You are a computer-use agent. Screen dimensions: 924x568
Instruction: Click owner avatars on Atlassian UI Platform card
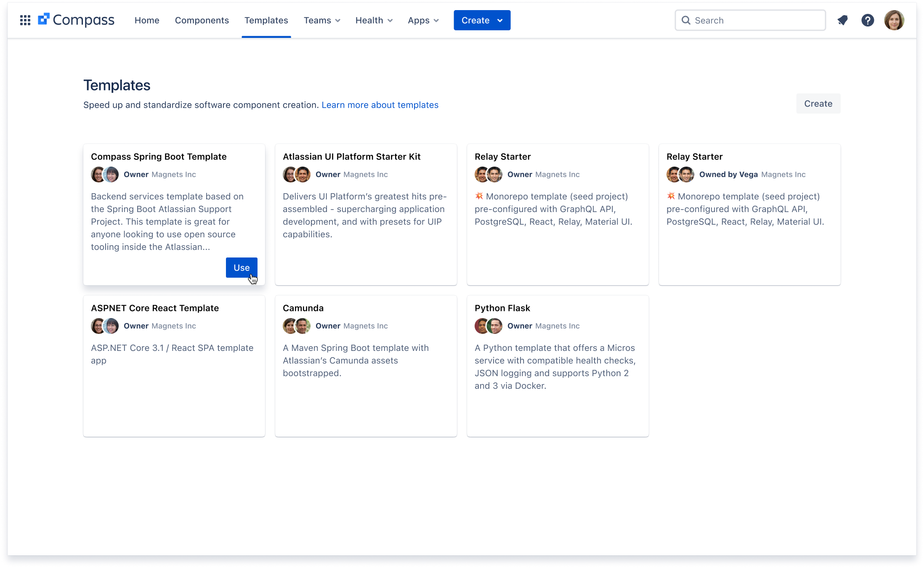(x=297, y=175)
